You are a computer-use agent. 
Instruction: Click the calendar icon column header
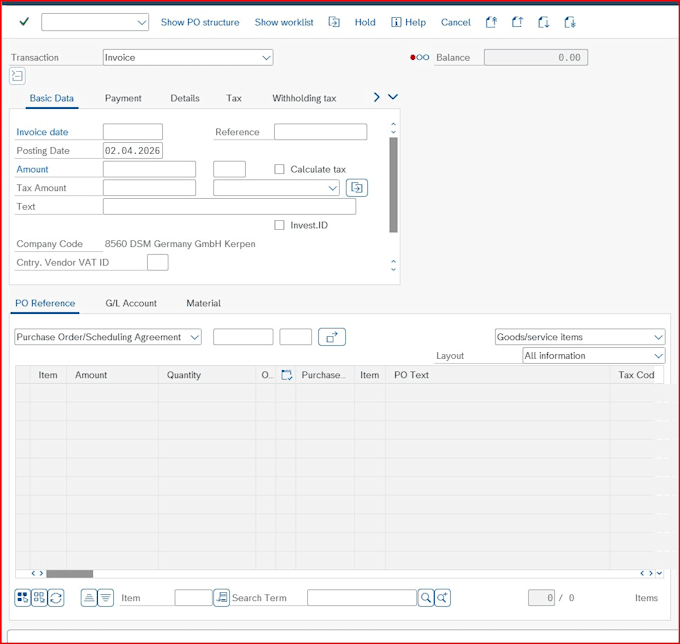286,375
